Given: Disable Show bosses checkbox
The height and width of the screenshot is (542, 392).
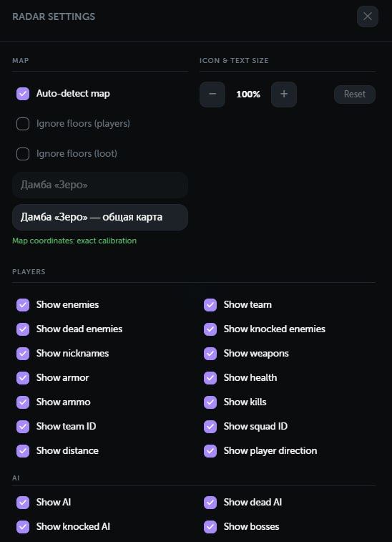Looking at the screenshot, I should (x=210, y=527).
